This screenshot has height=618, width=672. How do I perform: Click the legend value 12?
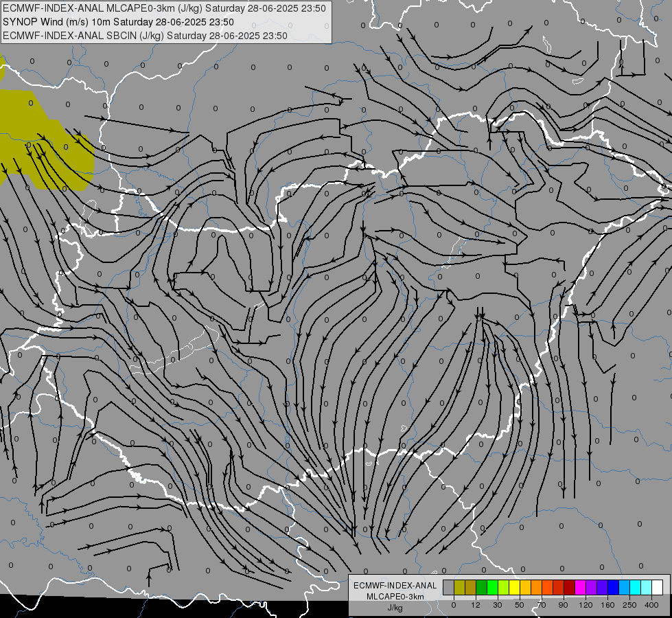[x=476, y=605]
